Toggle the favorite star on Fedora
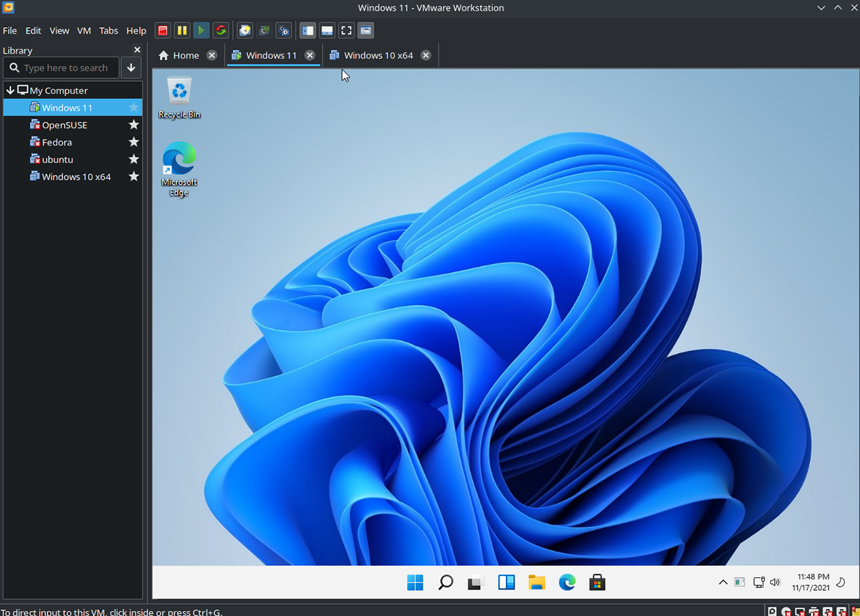This screenshot has width=860, height=616. point(133,142)
